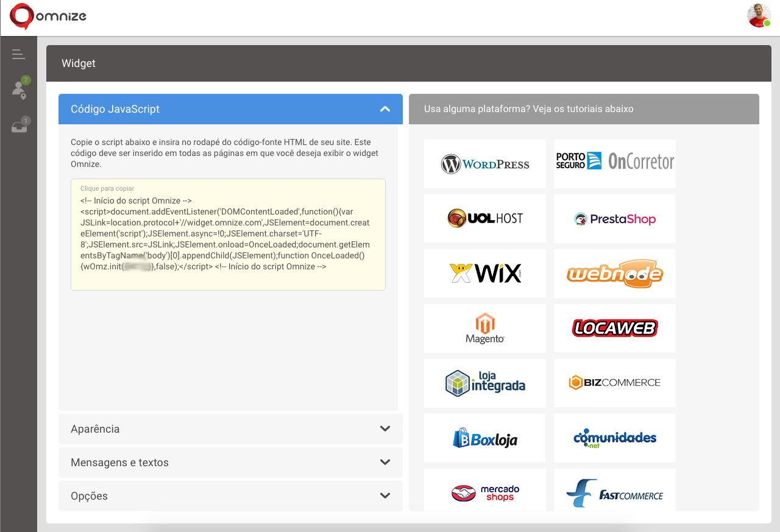Image resolution: width=780 pixels, height=532 pixels.
Task: Open the Magento tutorial
Action: coord(485,328)
